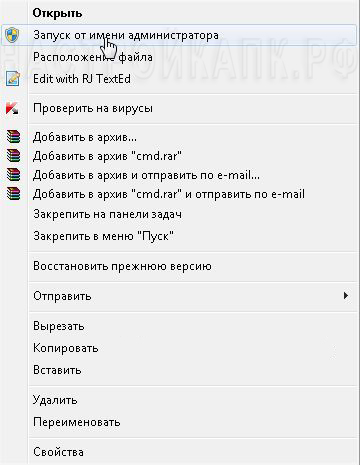Open Расположение файла
360x465 pixels.
point(93,57)
